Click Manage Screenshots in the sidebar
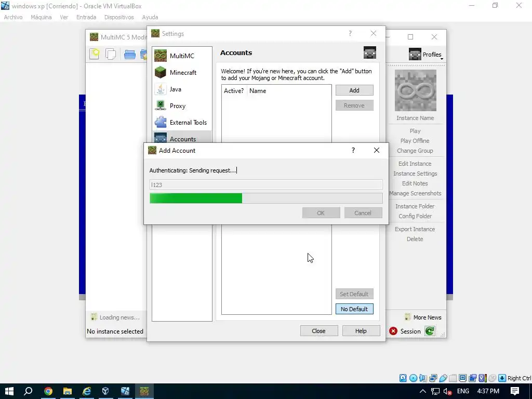Image resolution: width=532 pixels, height=399 pixels. pos(415,193)
